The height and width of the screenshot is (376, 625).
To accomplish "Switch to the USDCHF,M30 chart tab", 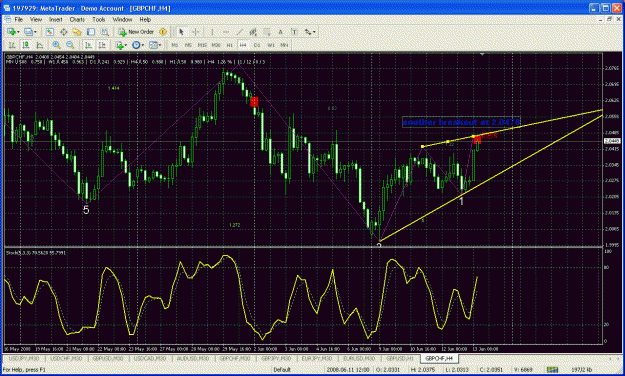I will tap(66, 358).
